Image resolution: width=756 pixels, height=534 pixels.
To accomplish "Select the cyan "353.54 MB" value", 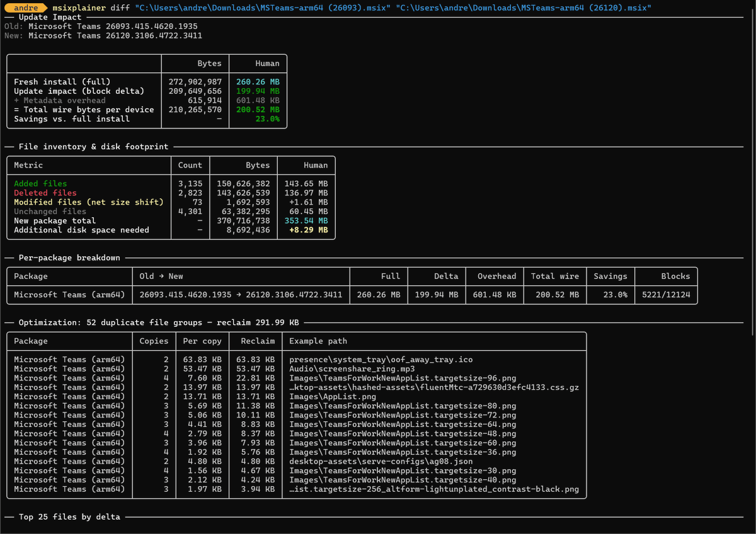I will tap(306, 220).
